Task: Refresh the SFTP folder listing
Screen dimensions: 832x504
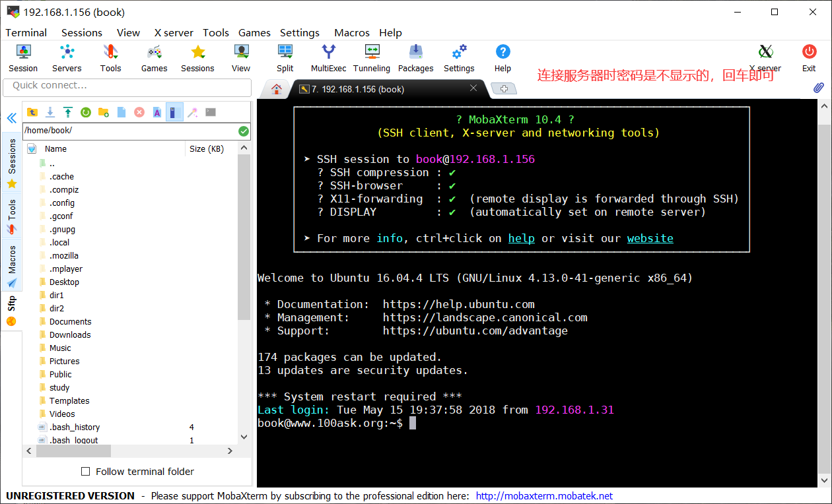Action: pyautogui.click(x=85, y=112)
